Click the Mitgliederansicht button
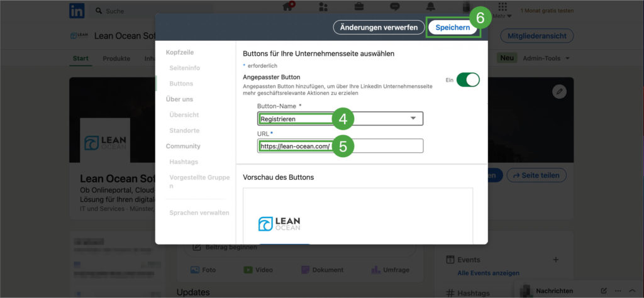Screen dimensions: 644x298 tap(536, 36)
